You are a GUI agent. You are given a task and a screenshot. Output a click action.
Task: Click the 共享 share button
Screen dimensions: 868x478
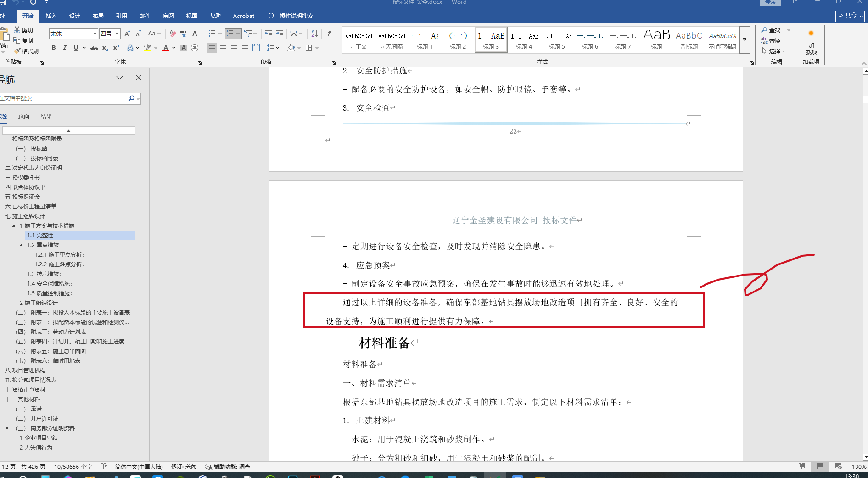click(x=850, y=16)
